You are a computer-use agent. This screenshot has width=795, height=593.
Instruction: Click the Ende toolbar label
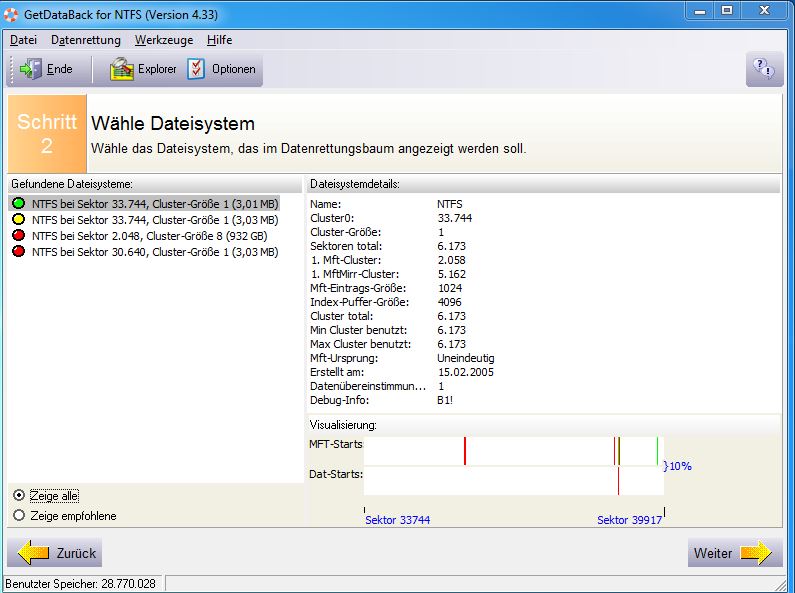(x=59, y=69)
